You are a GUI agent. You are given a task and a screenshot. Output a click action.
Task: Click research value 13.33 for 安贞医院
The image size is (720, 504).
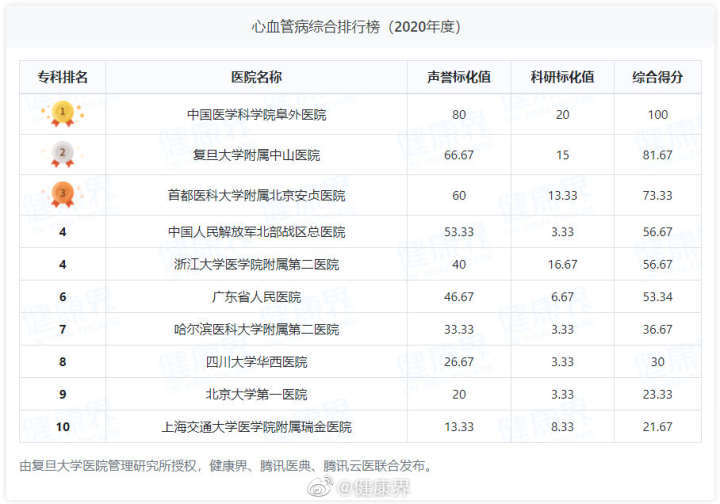(562, 195)
